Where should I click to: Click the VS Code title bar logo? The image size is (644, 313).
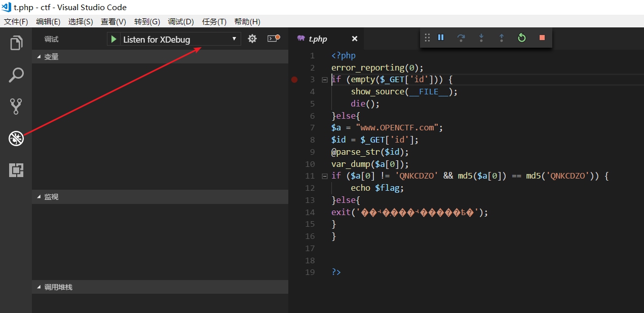7,7
